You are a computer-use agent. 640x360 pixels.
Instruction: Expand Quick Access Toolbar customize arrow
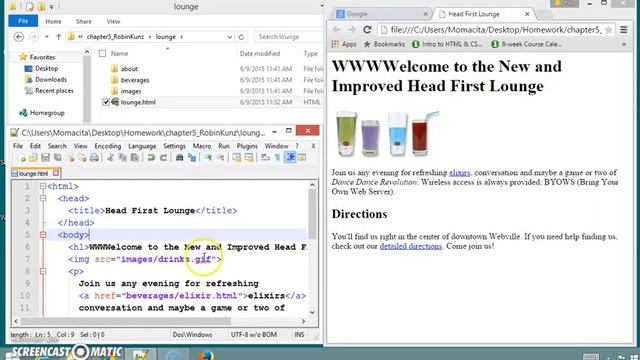[52, 7]
